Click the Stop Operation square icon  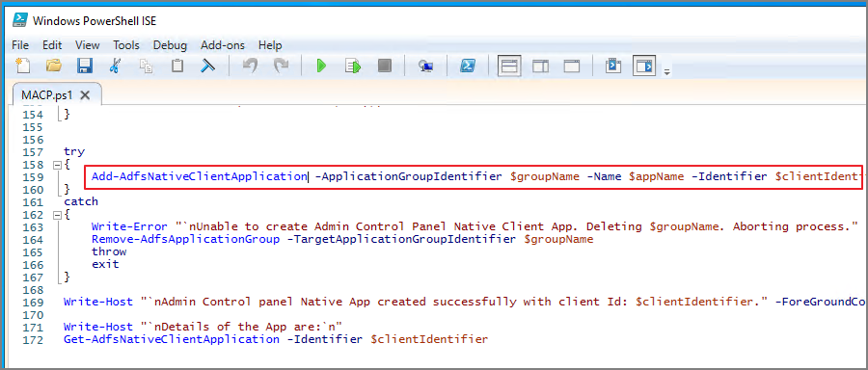(384, 66)
